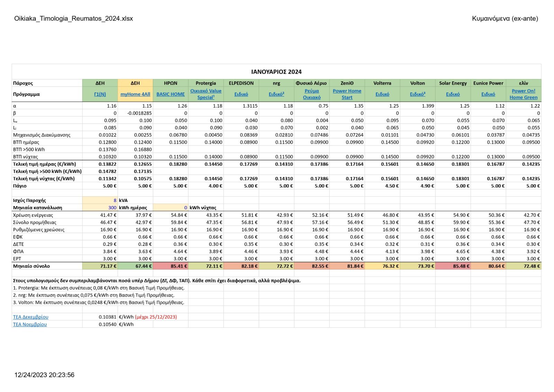Select the Volton header cell
Image resolution: width=554 pixels, height=392 pixels.
pyautogui.click(x=418, y=83)
